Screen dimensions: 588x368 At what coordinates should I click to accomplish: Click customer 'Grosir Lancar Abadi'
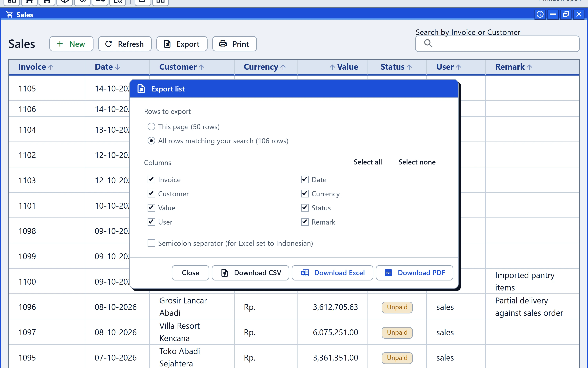(x=183, y=307)
